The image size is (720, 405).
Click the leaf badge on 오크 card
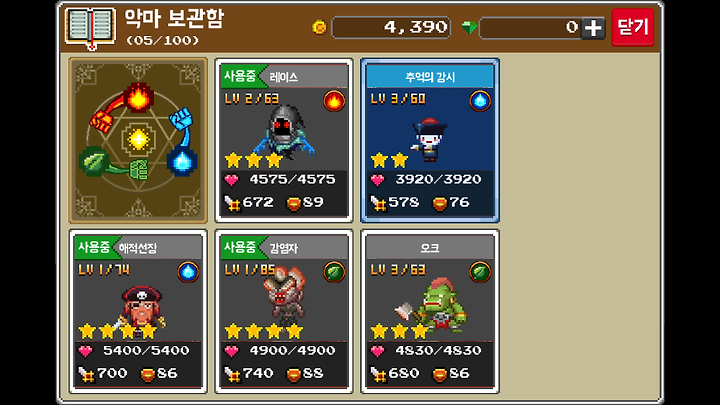point(480,272)
